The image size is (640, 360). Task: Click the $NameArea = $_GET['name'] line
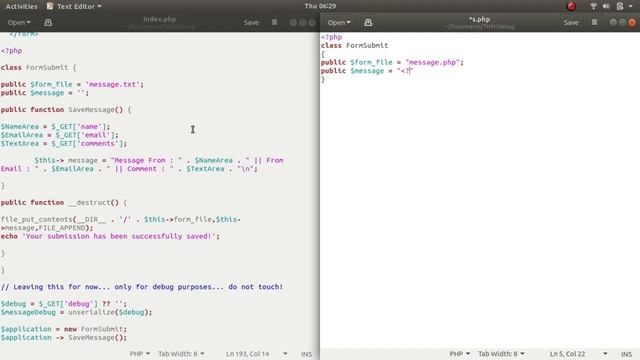pos(55,127)
